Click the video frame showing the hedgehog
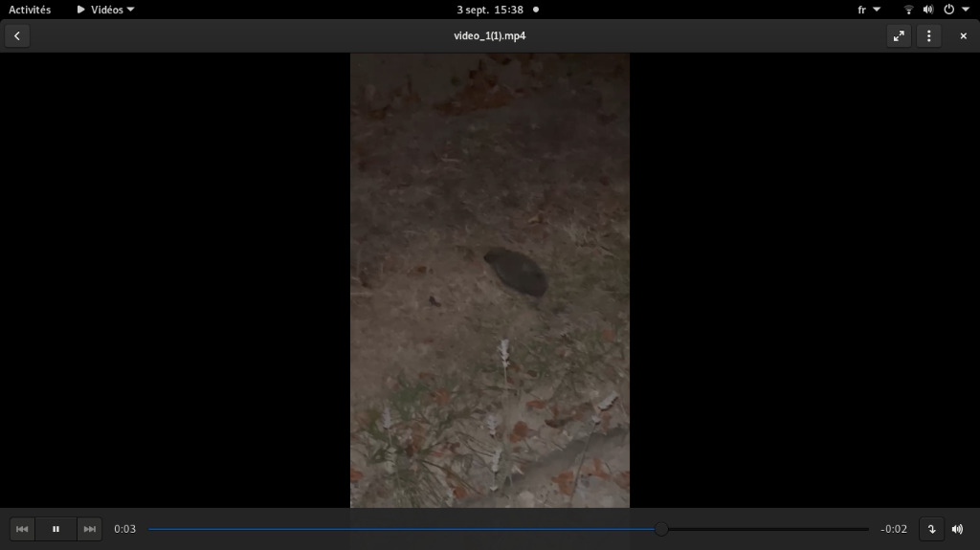The image size is (980, 550). (515, 273)
